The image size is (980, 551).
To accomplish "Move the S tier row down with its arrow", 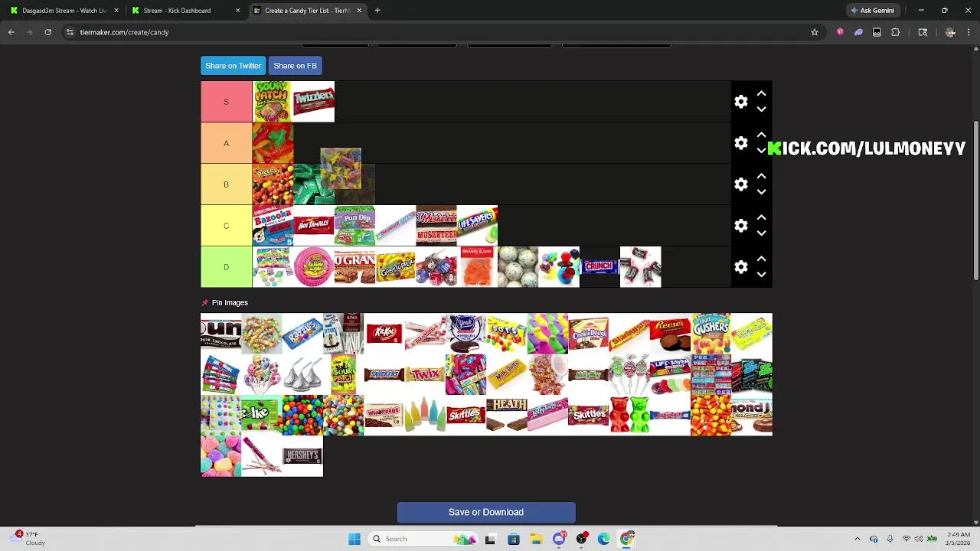I will [x=761, y=109].
